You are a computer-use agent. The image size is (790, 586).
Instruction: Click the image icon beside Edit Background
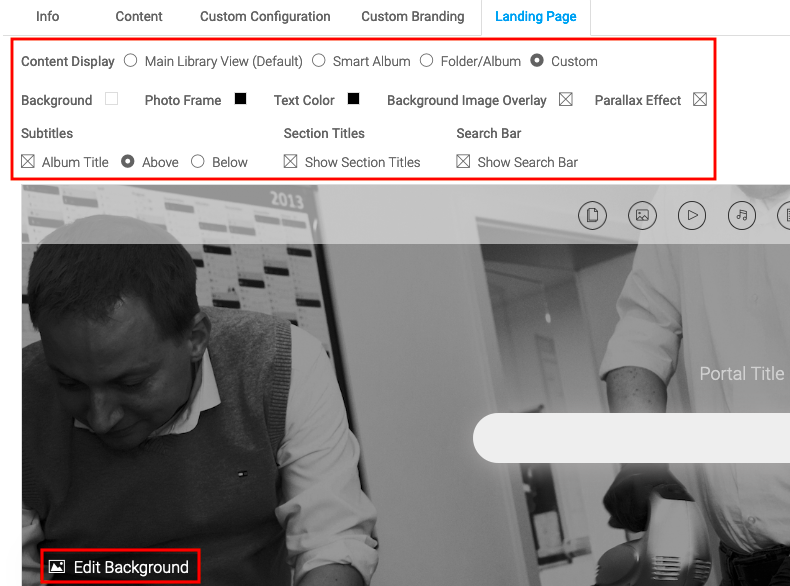pyautogui.click(x=57, y=567)
